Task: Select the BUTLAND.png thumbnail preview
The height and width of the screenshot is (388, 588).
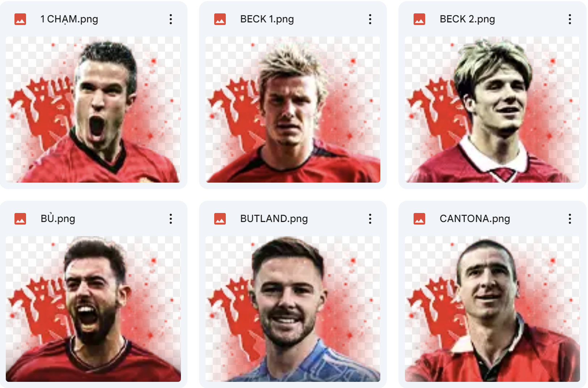Action: point(293,309)
